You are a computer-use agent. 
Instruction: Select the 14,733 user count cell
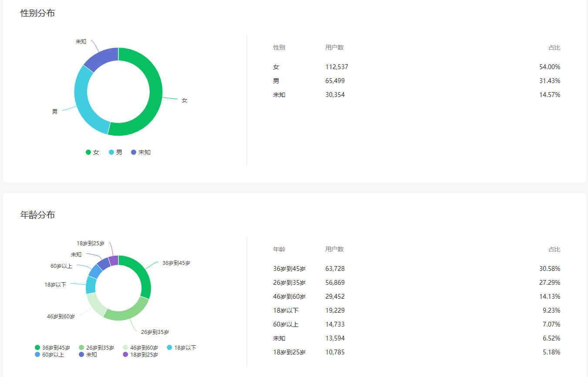tap(335, 324)
